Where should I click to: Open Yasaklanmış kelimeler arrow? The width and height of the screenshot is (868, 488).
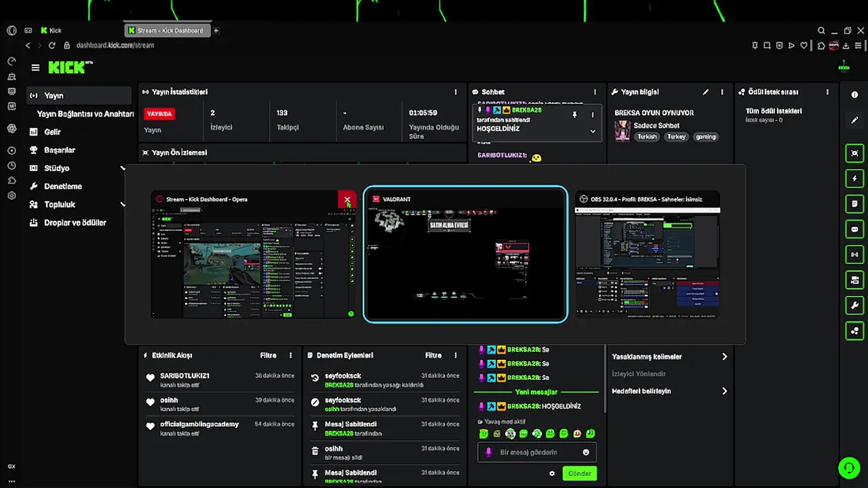724,357
